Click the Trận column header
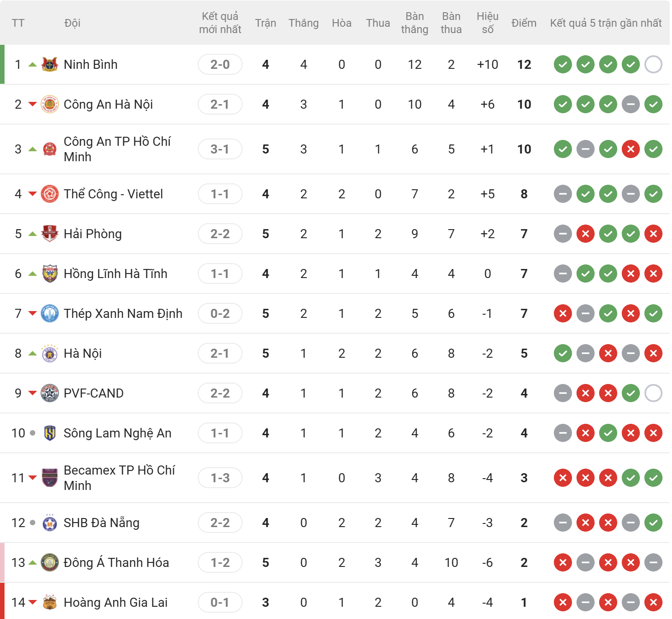The height and width of the screenshot is (619, 672). pyautogui.click(x=265, y=23)
